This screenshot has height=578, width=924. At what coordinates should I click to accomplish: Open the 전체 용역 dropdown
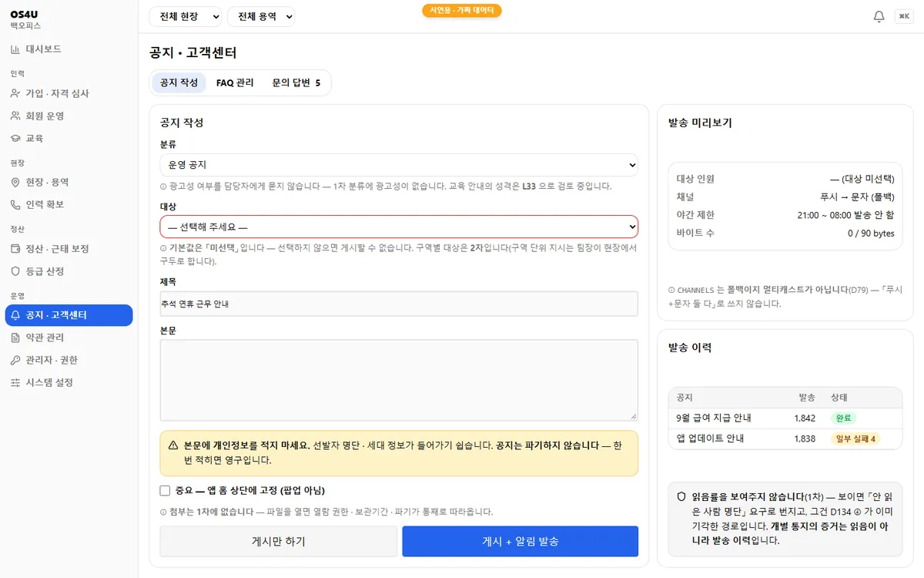pyautogui.click(x=261, y=16)
